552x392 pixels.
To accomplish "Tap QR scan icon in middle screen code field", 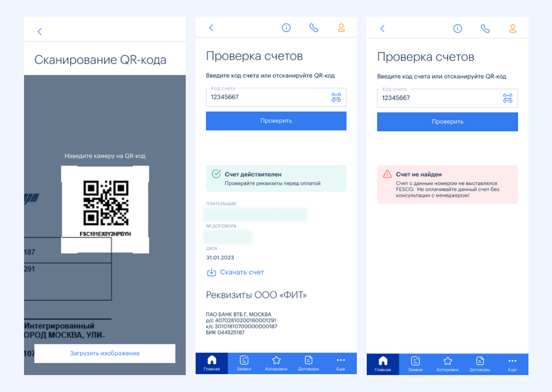I will [x=336, y=97].
